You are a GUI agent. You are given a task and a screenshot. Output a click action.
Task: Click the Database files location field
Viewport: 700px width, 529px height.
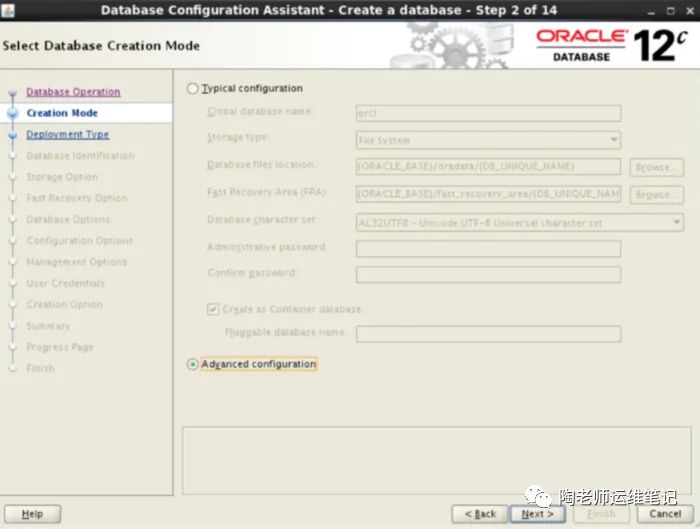[x=488, y=167]
